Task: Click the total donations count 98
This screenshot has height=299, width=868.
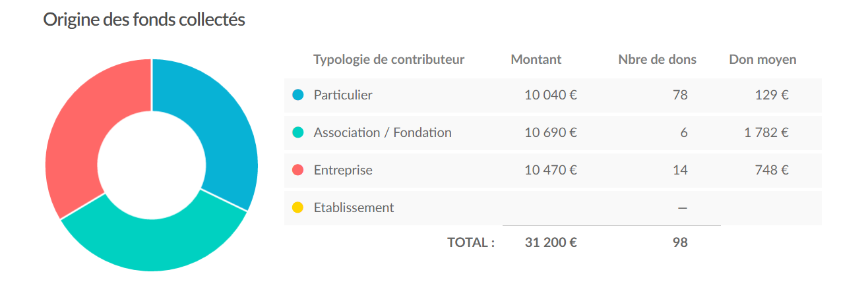Action: click(680, 243)
